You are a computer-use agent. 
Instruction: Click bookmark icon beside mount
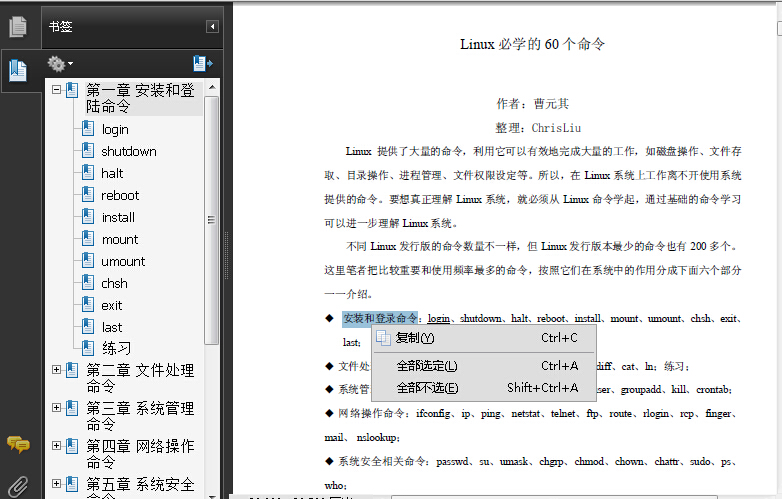[88, 238]
